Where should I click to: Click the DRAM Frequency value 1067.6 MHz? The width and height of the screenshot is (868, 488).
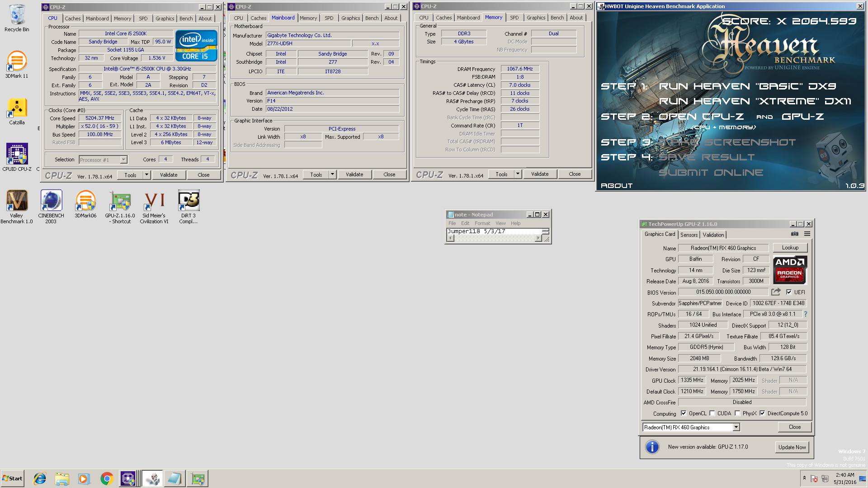tap(520, 69)
